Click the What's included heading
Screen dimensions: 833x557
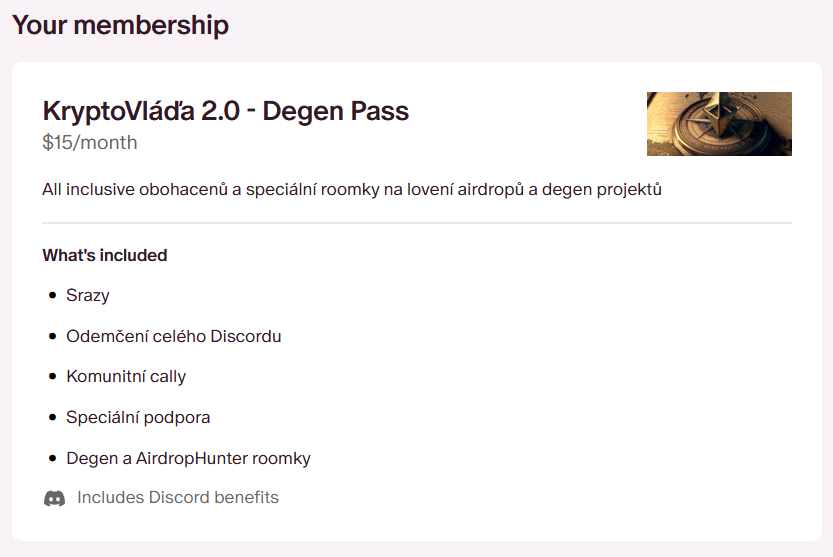click(104, 255)
